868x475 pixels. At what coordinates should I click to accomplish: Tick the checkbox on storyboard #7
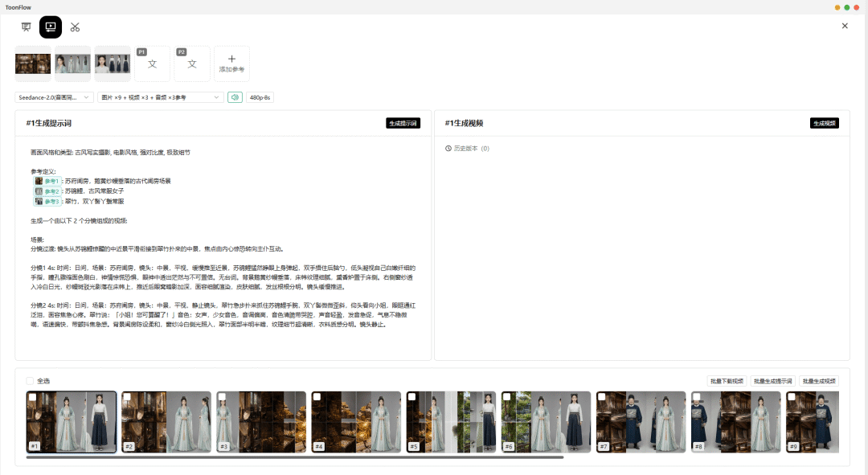pyautogui.click(x=602, y=397)
